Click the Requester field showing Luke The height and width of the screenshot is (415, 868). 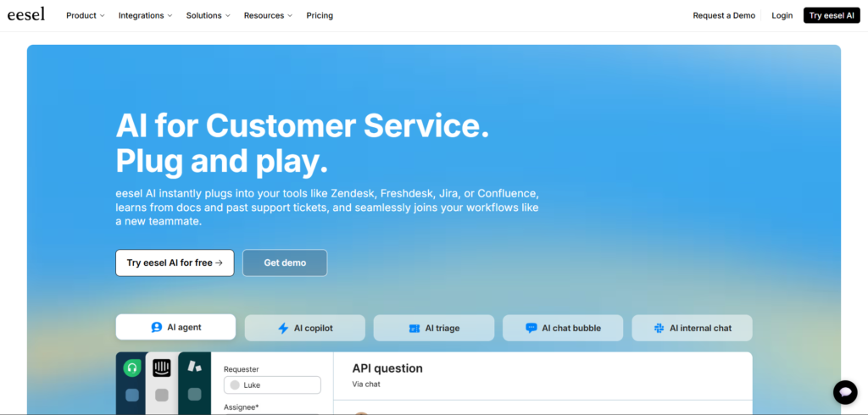272,385
